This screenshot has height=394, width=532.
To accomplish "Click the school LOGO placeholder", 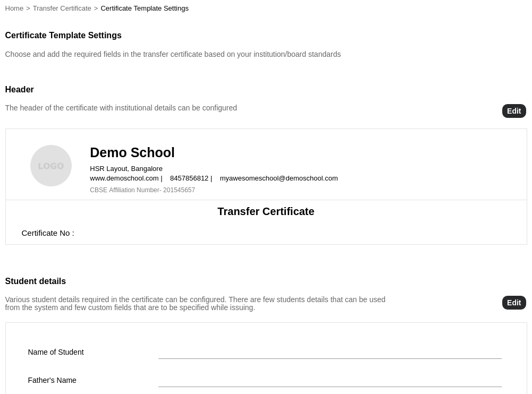I will 51,166.
